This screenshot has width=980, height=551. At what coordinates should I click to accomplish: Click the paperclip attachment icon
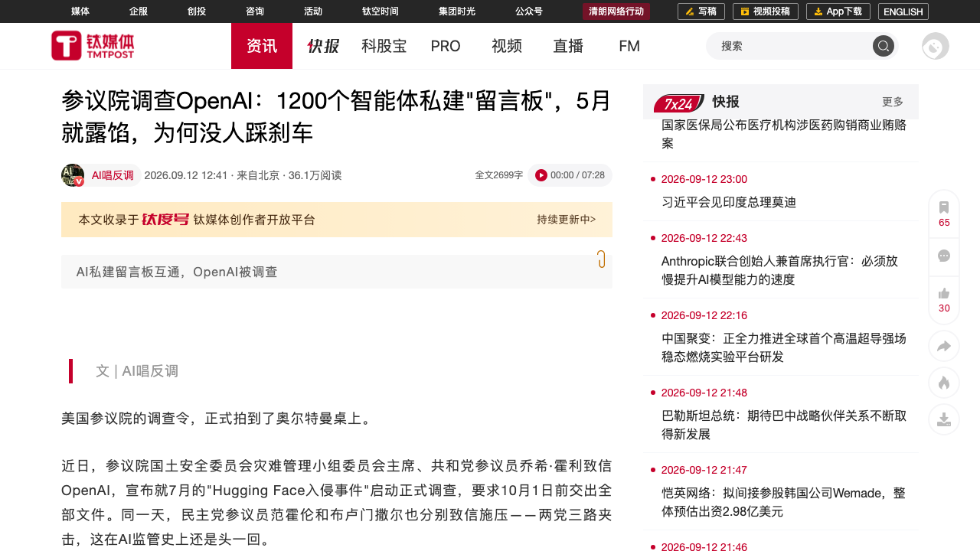tap(602, 259)
